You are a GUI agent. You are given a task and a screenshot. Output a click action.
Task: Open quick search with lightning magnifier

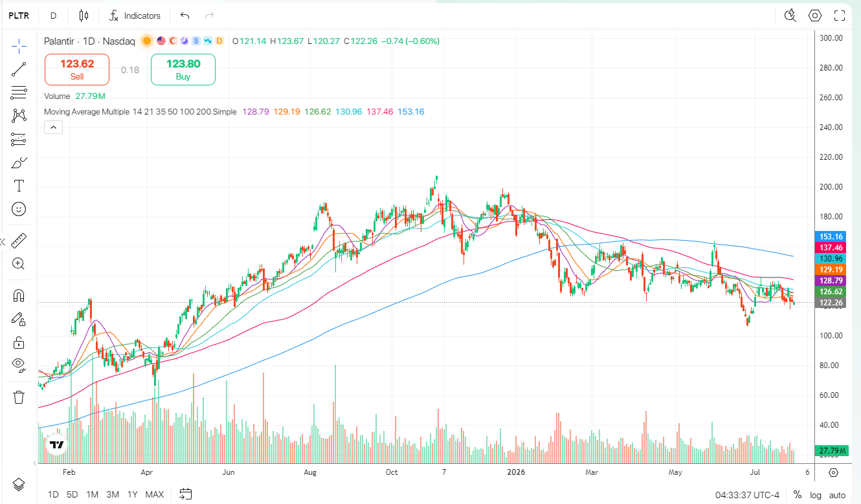pyautogui.click(x=790, y=16)
